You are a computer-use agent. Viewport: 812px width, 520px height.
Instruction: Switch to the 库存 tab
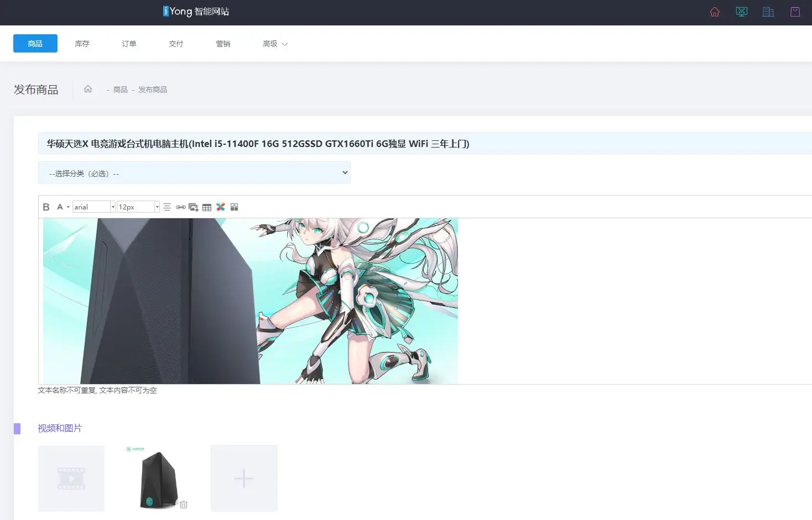[x=82, y=44]
